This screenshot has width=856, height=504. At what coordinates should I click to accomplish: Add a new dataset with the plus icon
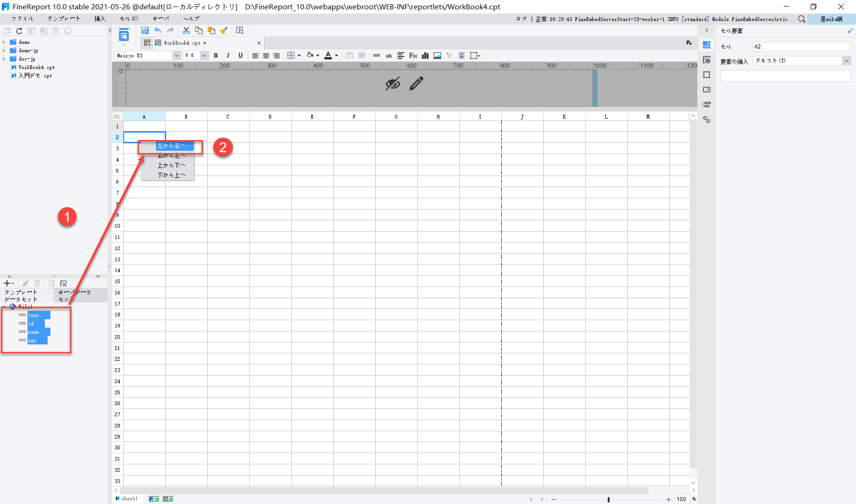[x=7, y=283]
